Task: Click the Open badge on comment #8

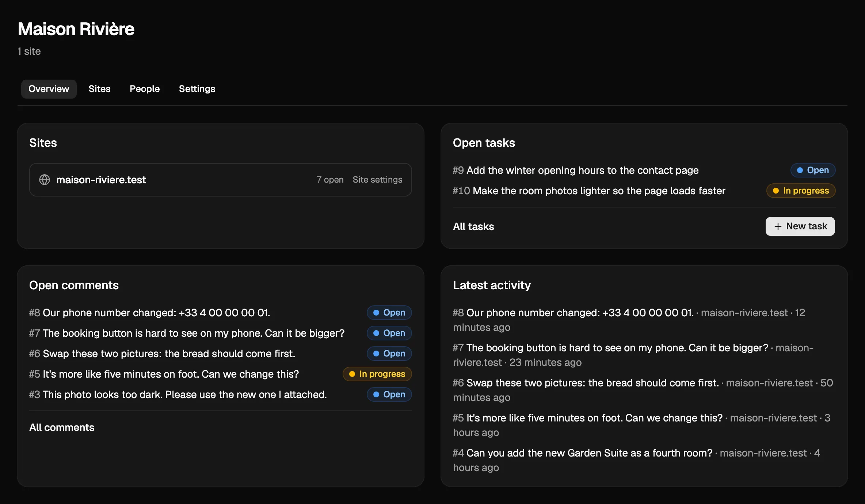Action: [389, 313]
